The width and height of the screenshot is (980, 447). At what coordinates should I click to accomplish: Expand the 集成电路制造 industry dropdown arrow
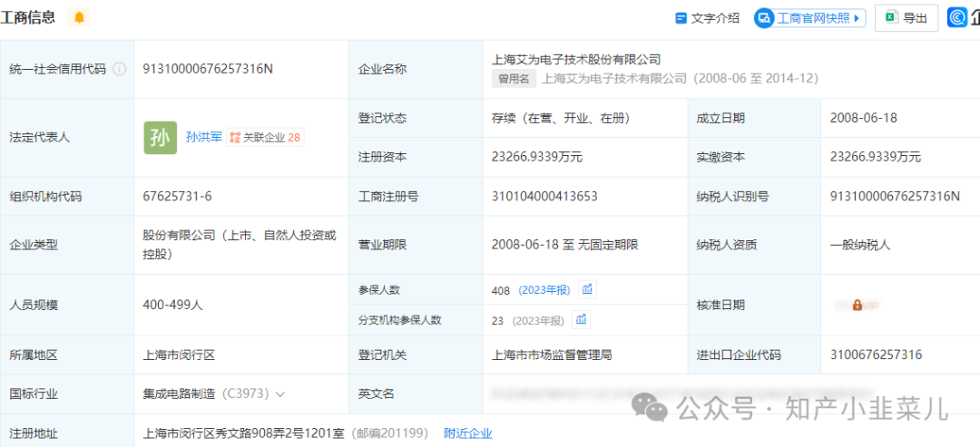coord(280,394)
